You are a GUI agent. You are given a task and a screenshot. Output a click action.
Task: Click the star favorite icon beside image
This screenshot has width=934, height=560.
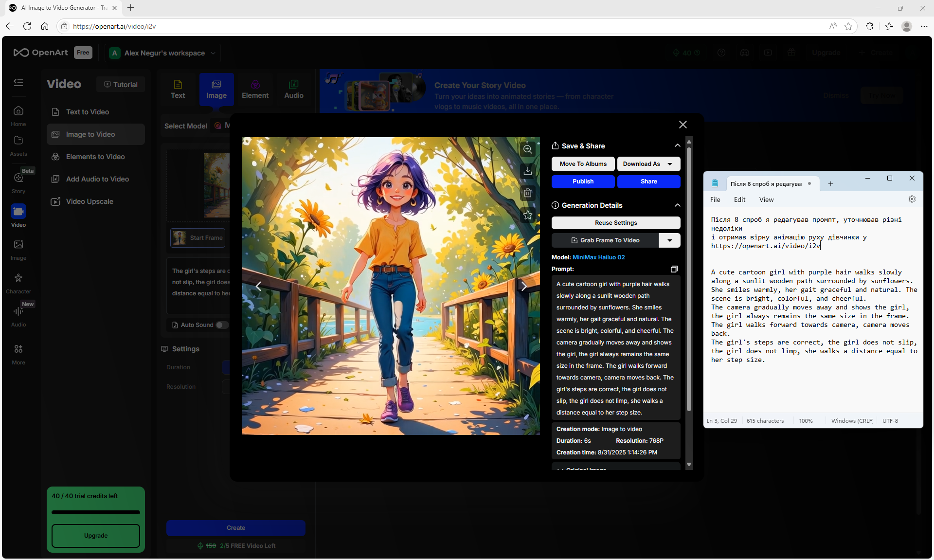pyautogui.click(x=527, y=215)
